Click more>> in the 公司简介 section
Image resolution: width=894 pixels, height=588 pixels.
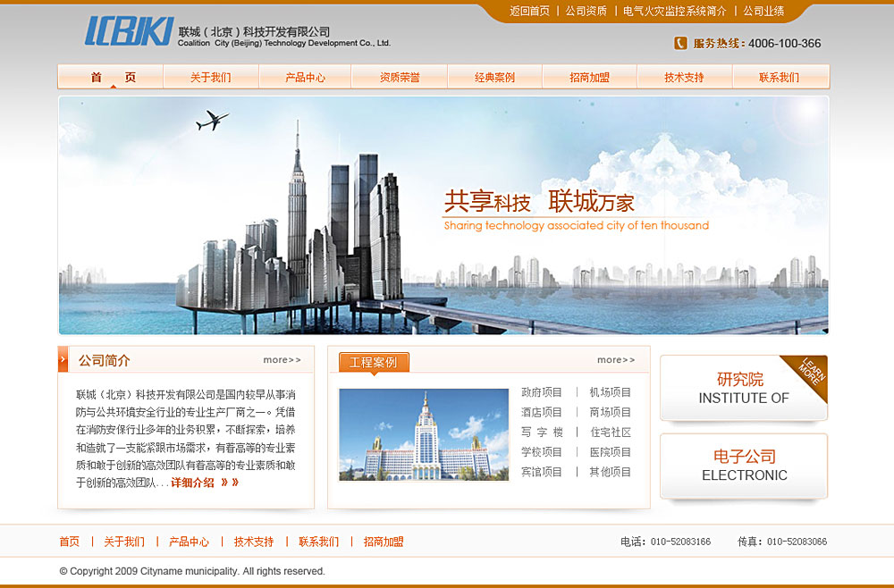point(282,360)
